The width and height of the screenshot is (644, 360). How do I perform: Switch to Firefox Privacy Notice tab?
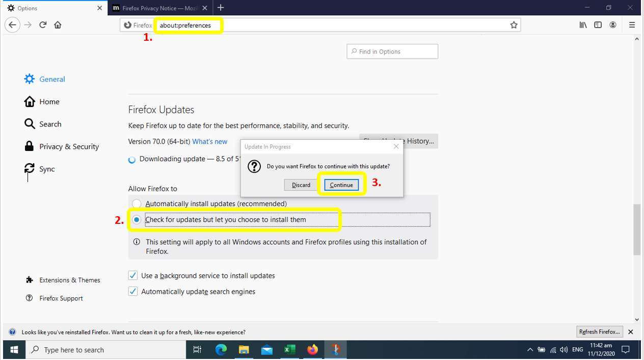(x=160, y=8)
